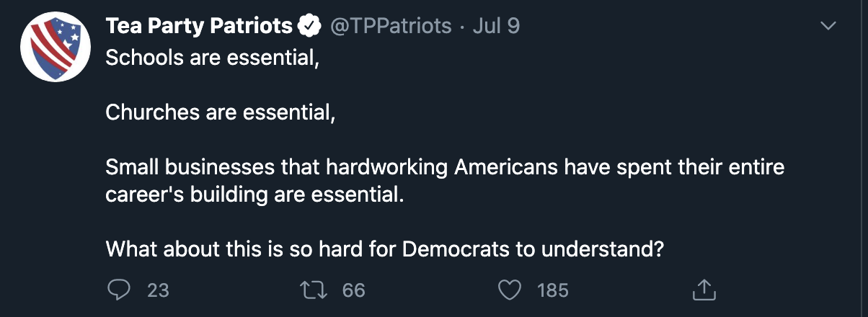Click the 23 replies count

158,290
